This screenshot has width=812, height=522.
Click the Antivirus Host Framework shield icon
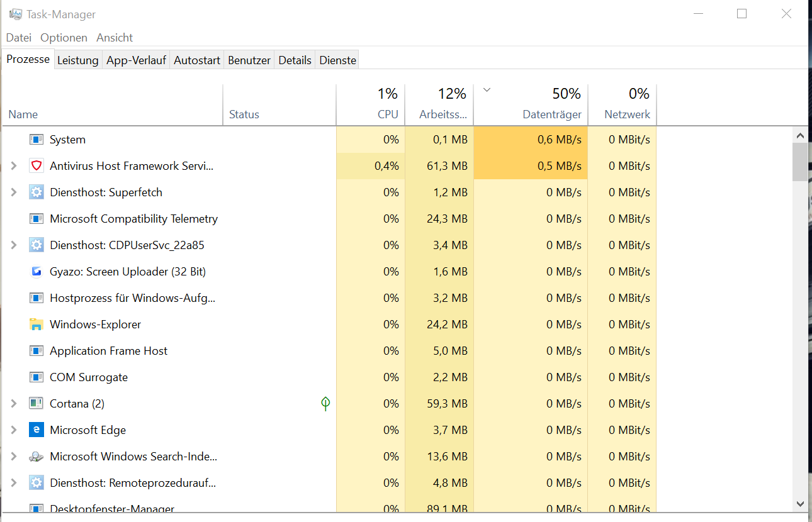click(x=37, y=166)
